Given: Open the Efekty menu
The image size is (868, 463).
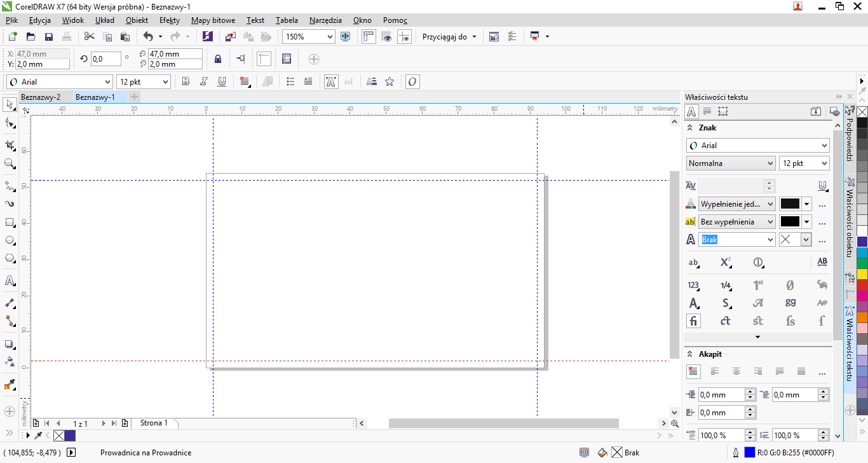Looking at the screenshot, I should (x=170, y=20).
